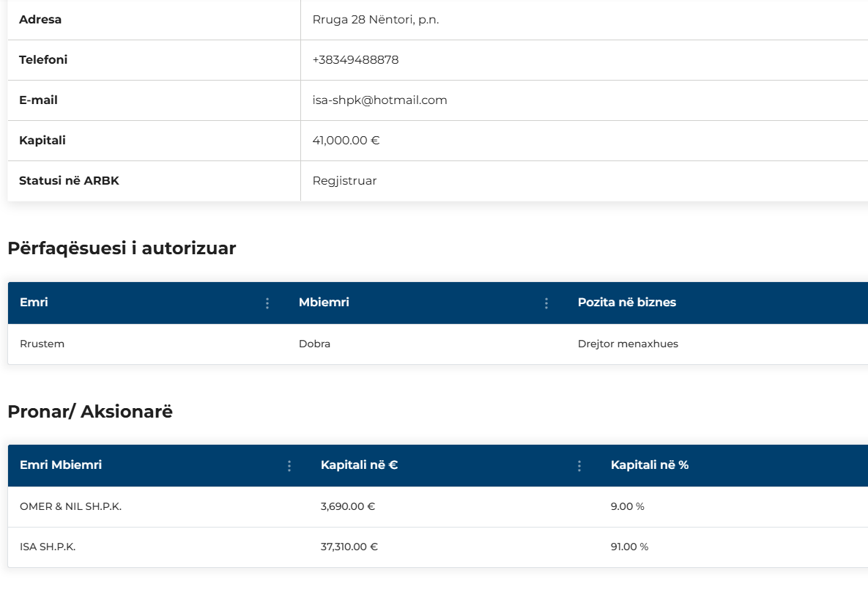
Task: Open the Emri column options menu
Action: point(267,303)
